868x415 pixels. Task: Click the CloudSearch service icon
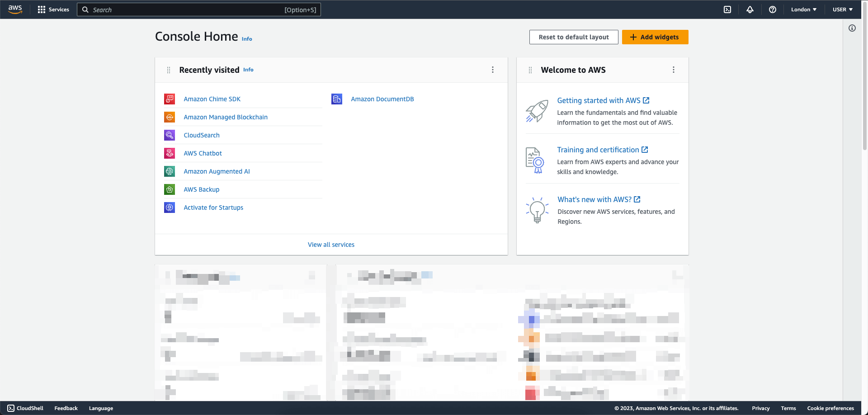170,135
